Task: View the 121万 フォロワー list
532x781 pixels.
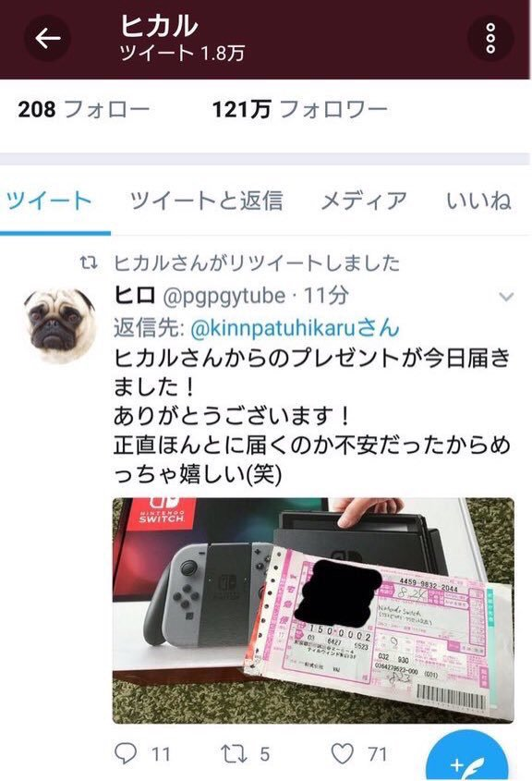Action: [300, 109]
